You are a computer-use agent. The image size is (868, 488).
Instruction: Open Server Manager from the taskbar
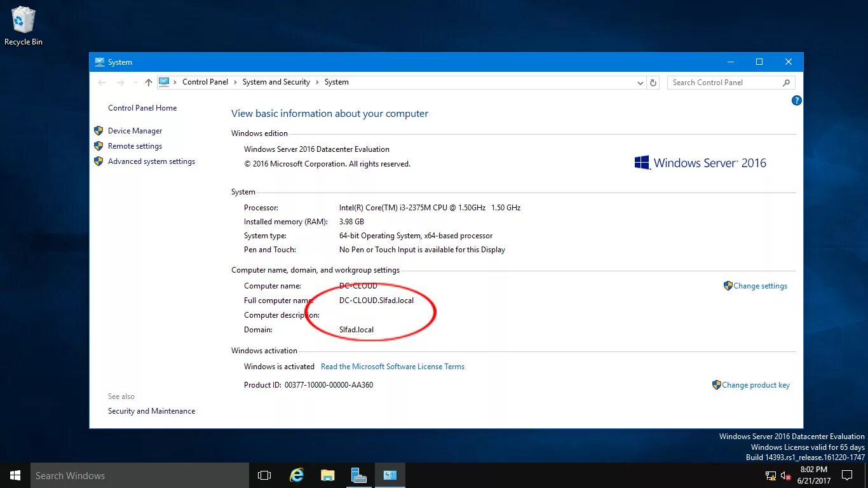[358, 475]
